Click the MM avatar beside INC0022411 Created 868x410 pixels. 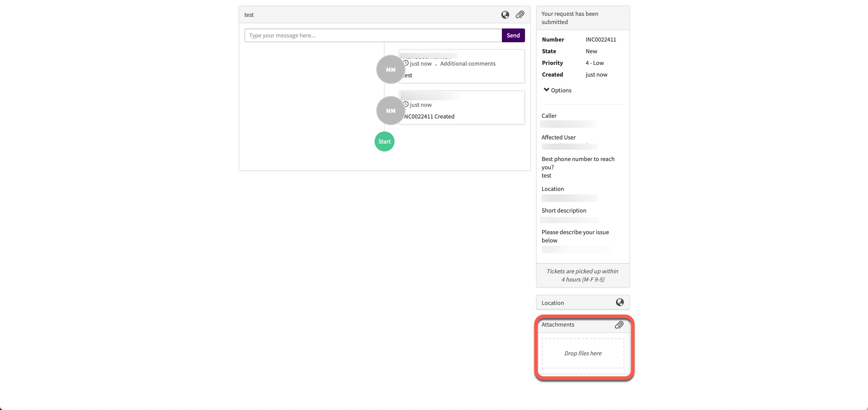390,111
